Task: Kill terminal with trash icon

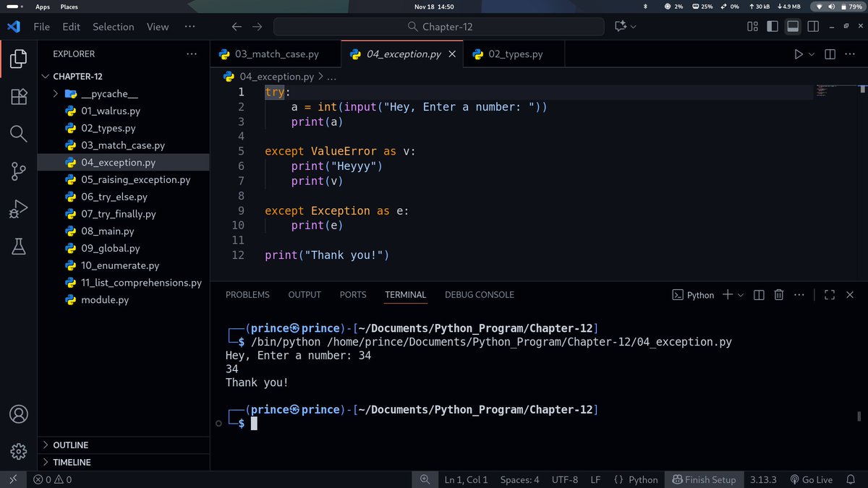Action: click(779, 295)
